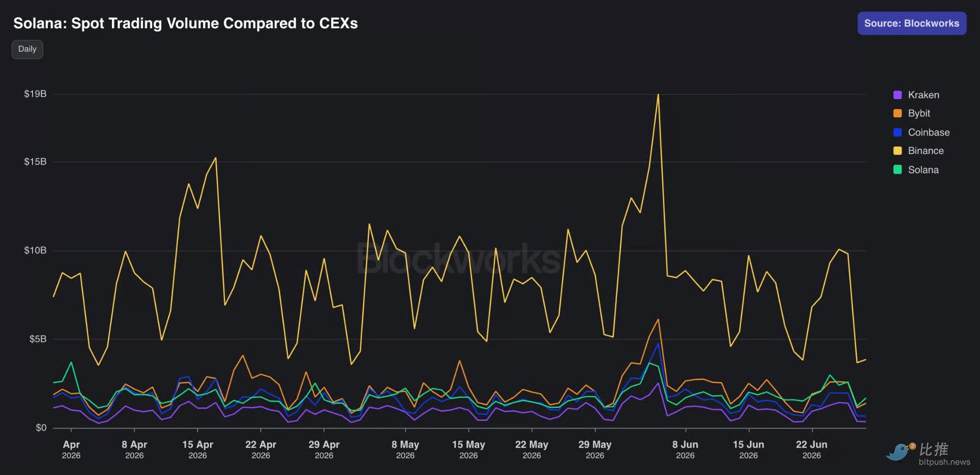Toggle the Coinbase blue legend swatch

(x=897, y=132)
